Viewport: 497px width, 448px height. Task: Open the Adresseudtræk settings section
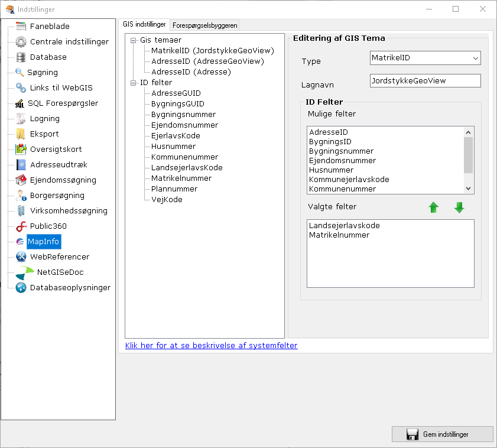20,164
